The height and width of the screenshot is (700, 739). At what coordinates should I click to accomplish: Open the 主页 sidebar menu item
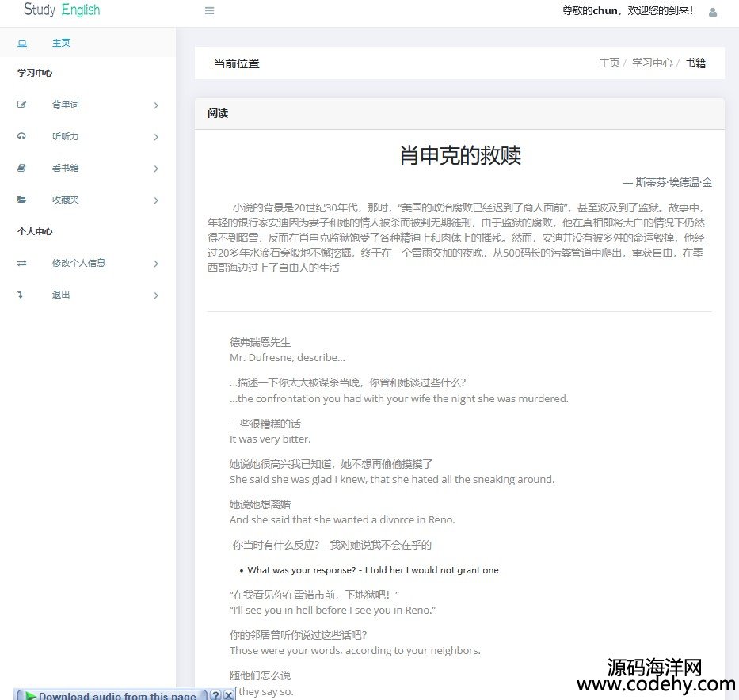click(x=88, y=44)
